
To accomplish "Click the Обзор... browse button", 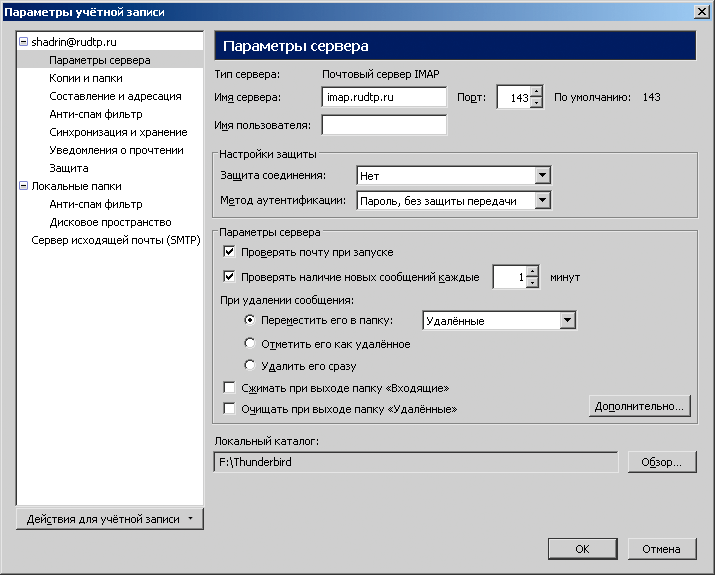I will (662, 462).
